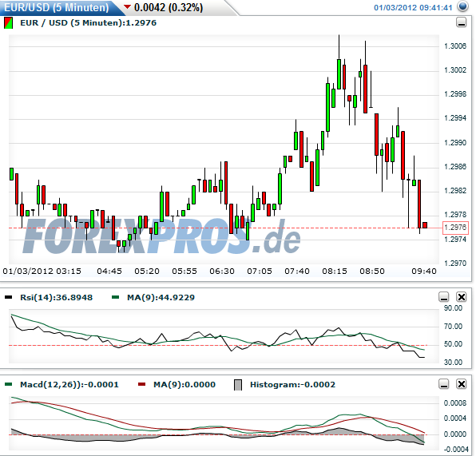Click the 07:40 time axis label
Image resolution: width=476 pixels, height=456 pixels.
click(x=297, y=271)
